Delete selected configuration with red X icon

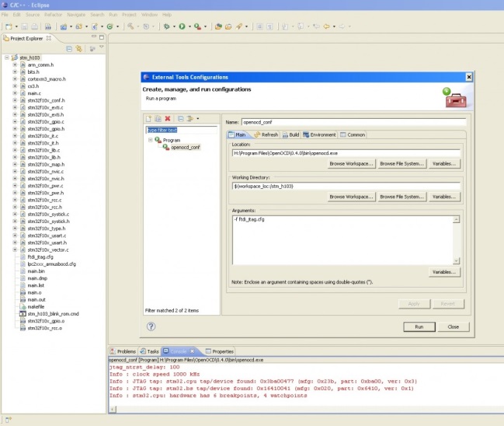(x=168, y=118)
